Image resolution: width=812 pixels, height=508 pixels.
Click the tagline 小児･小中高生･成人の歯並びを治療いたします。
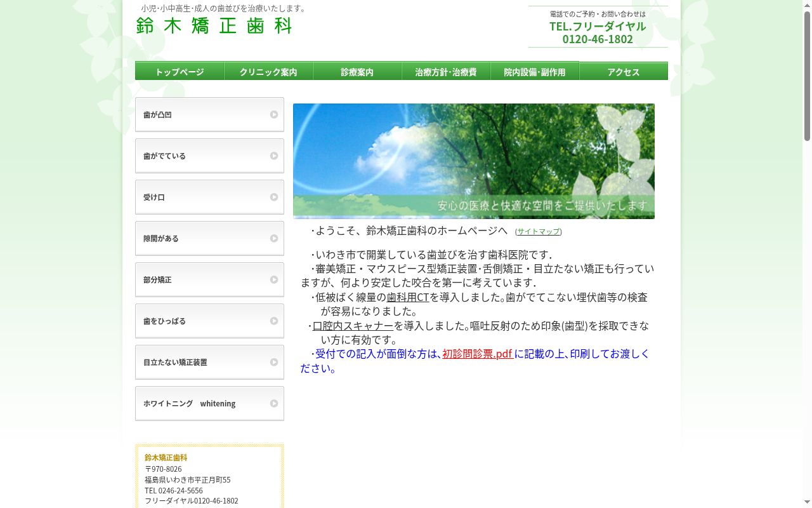pyautogui.click(x=225, y=8)
